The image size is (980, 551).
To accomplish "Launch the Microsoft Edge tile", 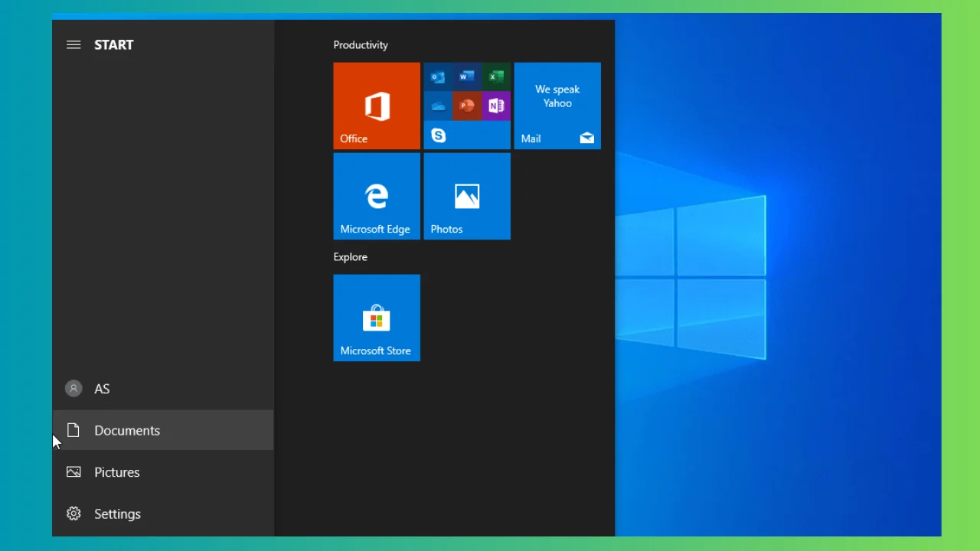I will click(377, 196).
